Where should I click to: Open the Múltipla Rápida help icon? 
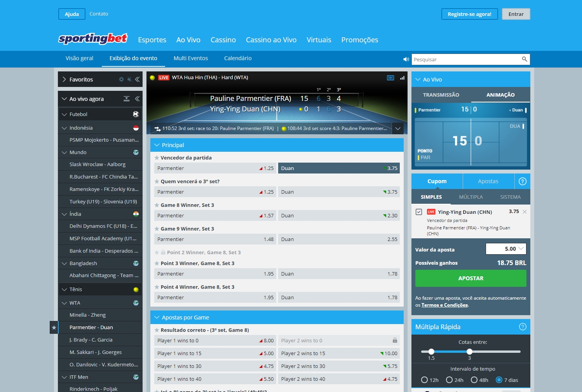click(523, 327)
